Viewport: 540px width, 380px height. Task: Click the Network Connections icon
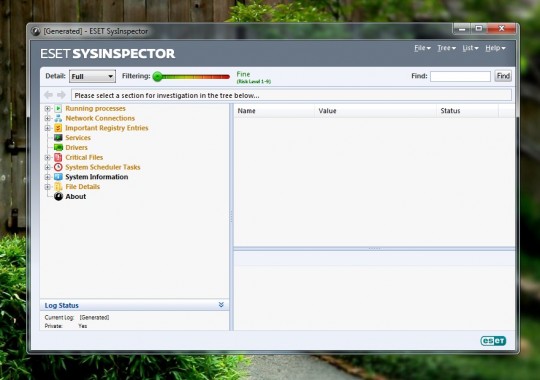58,118
